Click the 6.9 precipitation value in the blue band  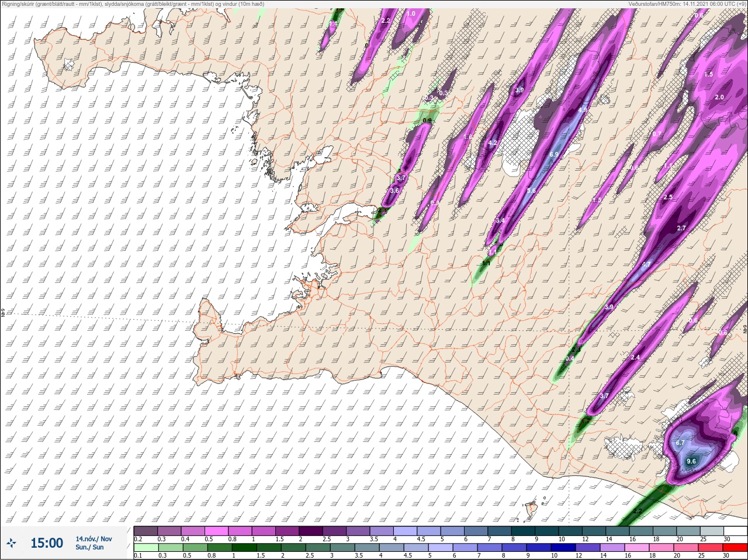pyautogui.click(x=555, y=154)
